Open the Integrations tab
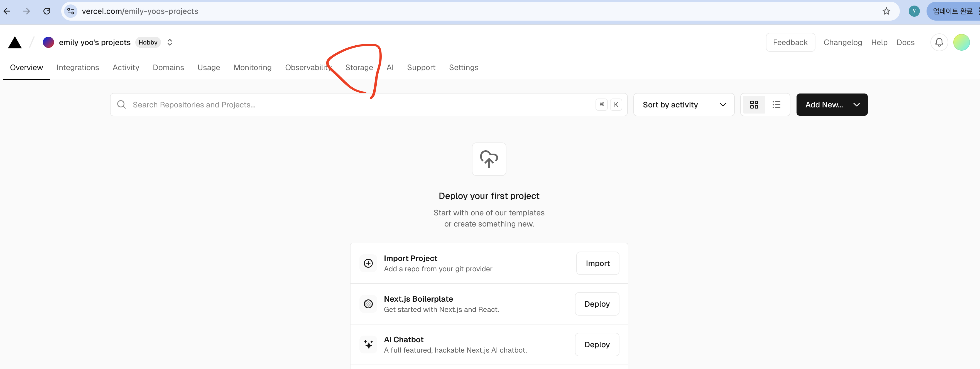 (x=78, y=67)
